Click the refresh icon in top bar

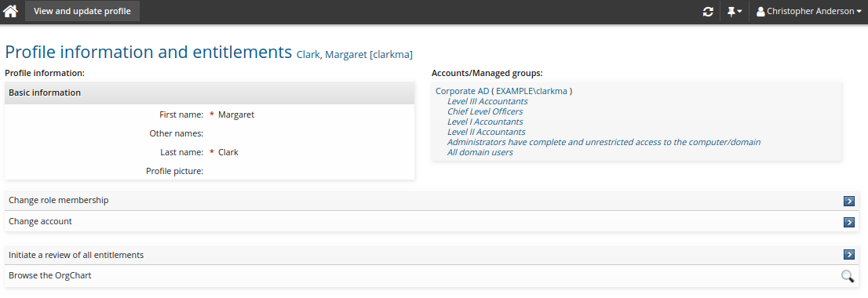click(x=708, y=11)
